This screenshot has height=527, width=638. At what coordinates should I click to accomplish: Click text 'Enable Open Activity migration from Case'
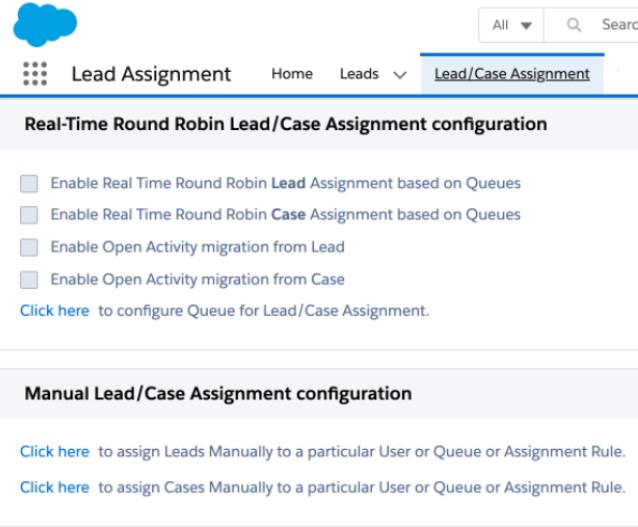pyautogui.click(x=197, y=280)
